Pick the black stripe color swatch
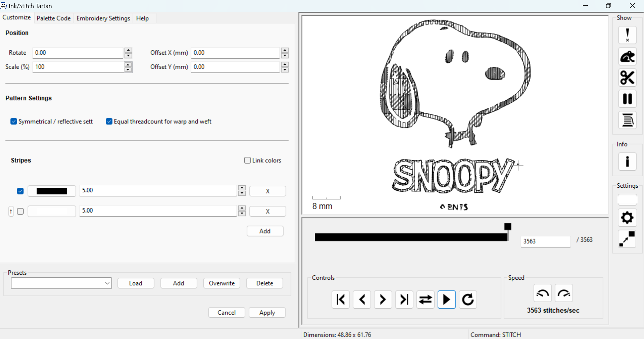 coord(52,191)
